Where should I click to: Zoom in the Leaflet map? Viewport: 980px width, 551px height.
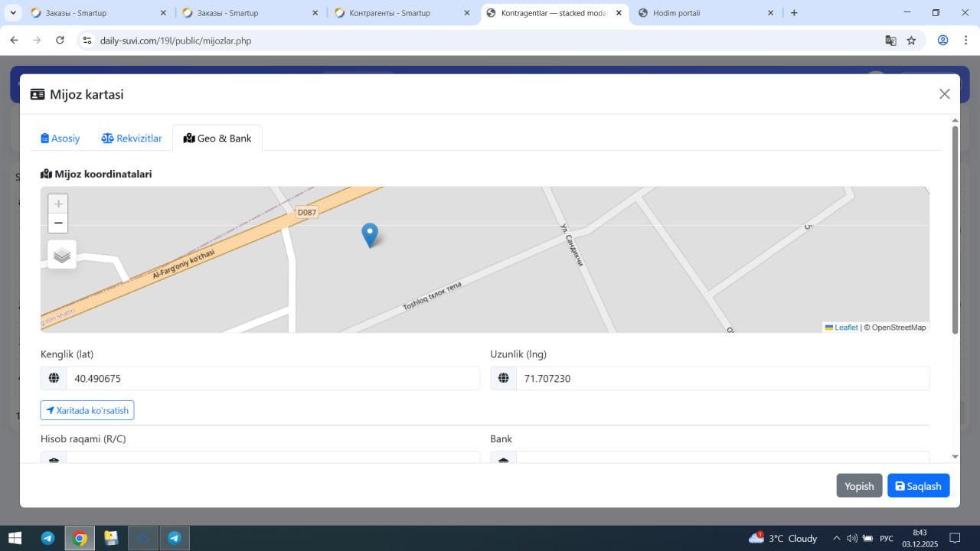(58, 204)
